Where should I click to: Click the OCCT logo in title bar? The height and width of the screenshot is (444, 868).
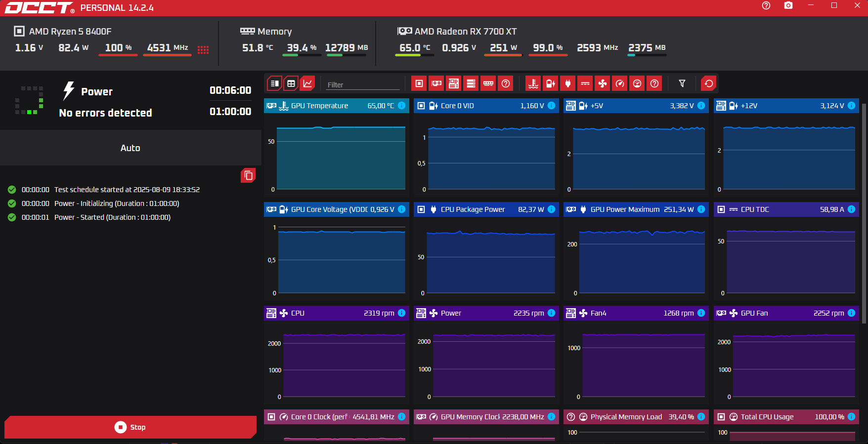coord(40,8)
